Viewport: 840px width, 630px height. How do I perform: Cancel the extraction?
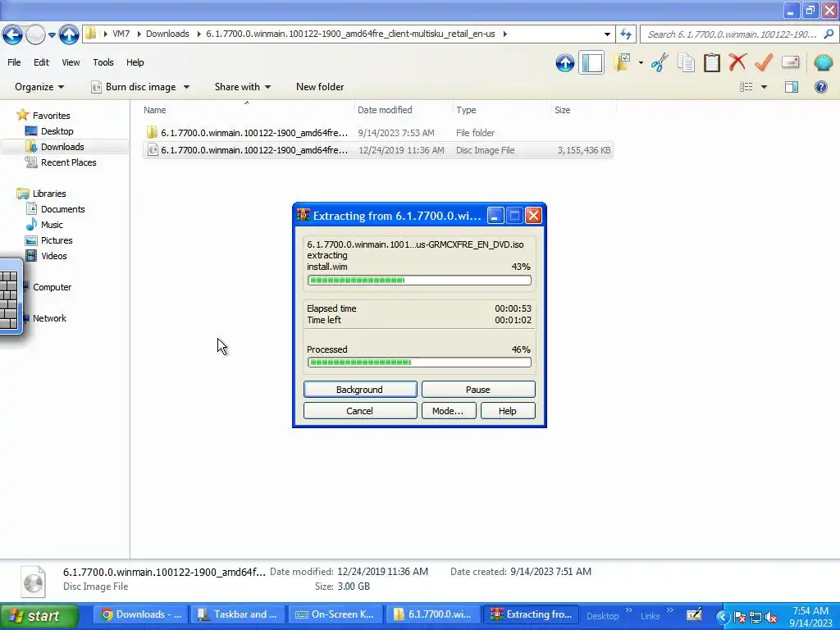click(359, 411)
